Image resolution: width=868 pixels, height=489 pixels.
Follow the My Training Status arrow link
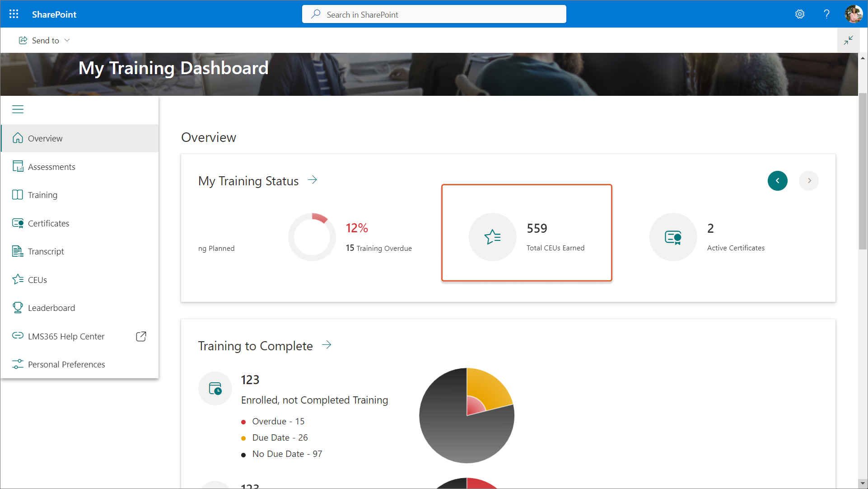(x=313, y=180)
